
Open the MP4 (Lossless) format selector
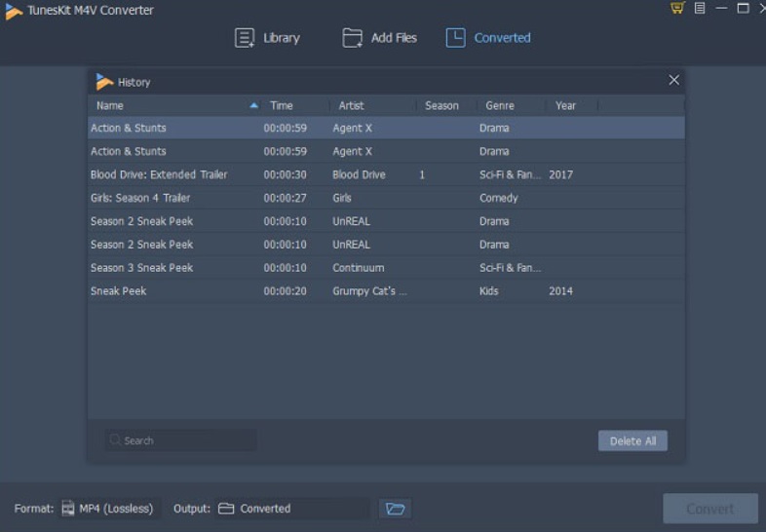click(108, 509)
